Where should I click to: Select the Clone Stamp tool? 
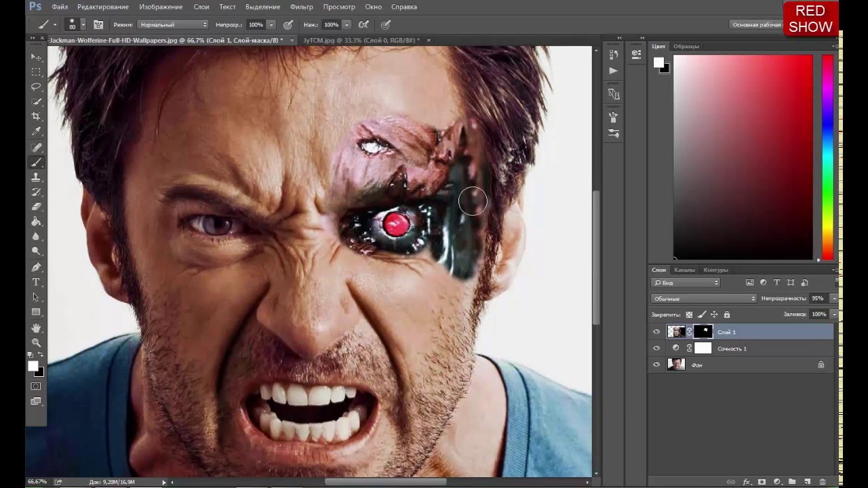[x=36, y=177]
